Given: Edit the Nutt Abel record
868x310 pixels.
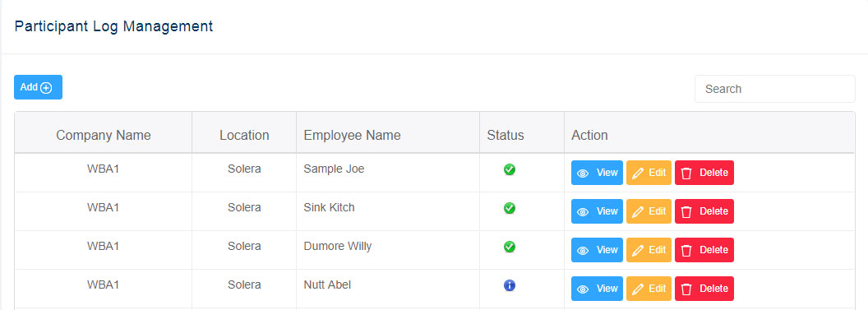Looking at the screenshot, I should click(x=649, y=289).
